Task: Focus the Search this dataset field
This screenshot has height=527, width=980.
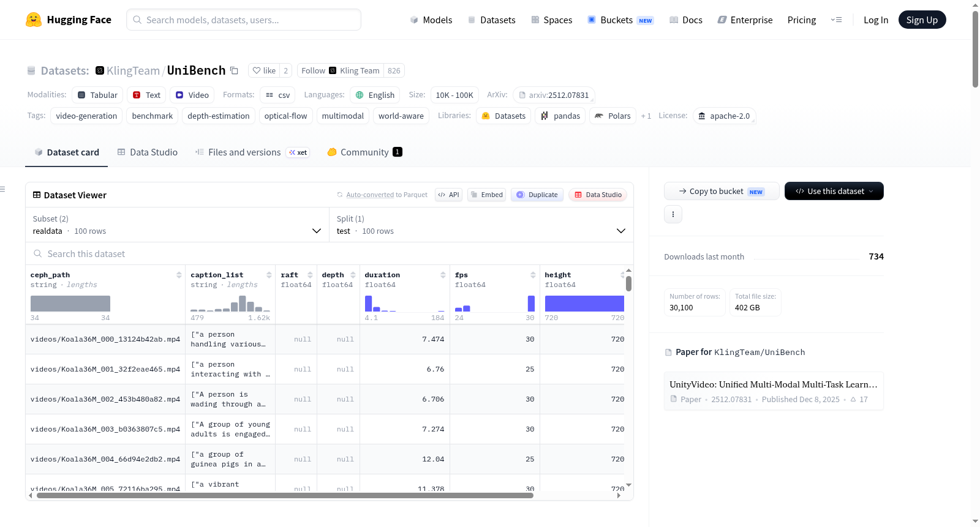Action: pos(330,253)
